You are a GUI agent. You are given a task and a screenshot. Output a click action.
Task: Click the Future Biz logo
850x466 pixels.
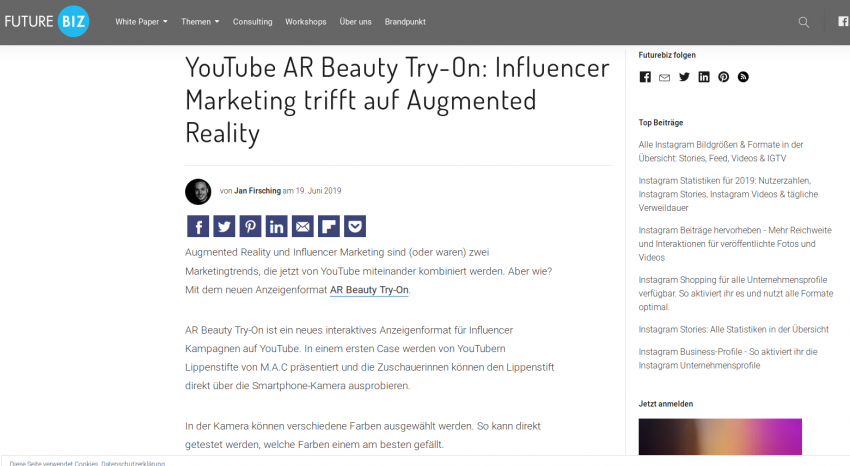pyautogui.click(x=47, y=22)
